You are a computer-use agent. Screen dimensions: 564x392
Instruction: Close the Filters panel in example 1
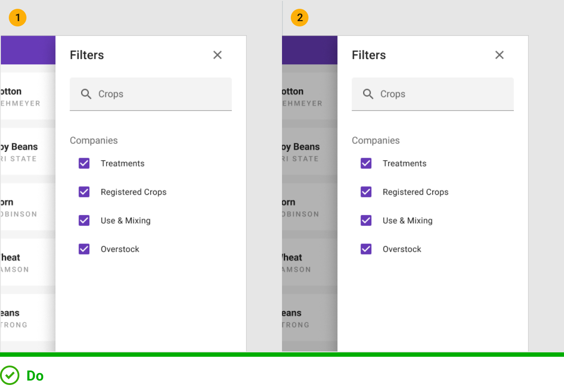(218, 55)
